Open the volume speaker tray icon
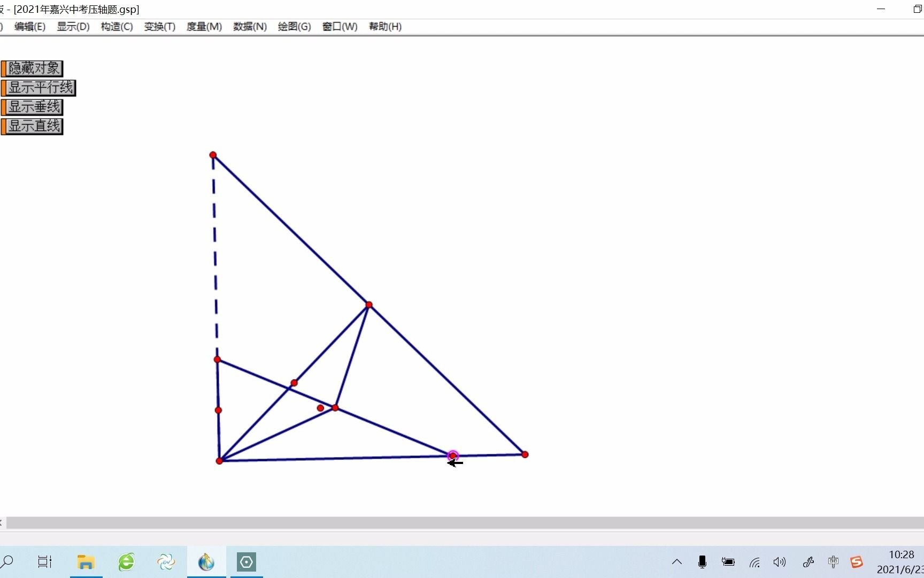The width and height of the screenshot is (924, 578). (780, 562)
